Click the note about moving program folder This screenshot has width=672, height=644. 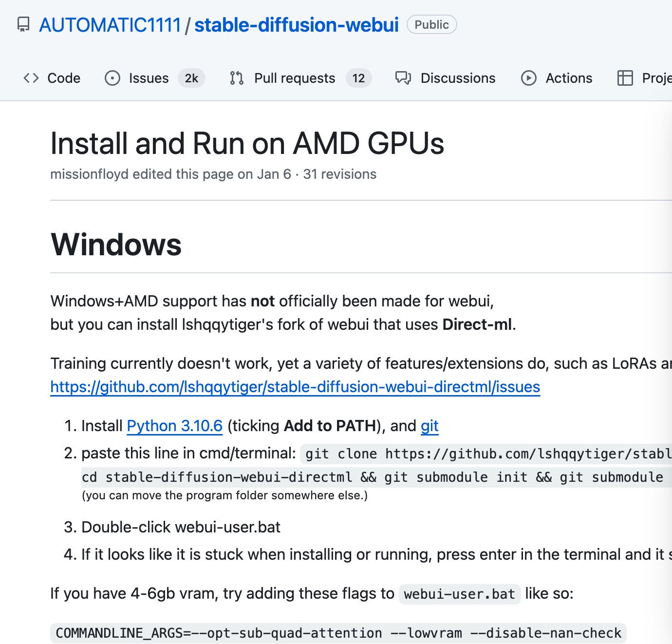[x=224, y=495]
